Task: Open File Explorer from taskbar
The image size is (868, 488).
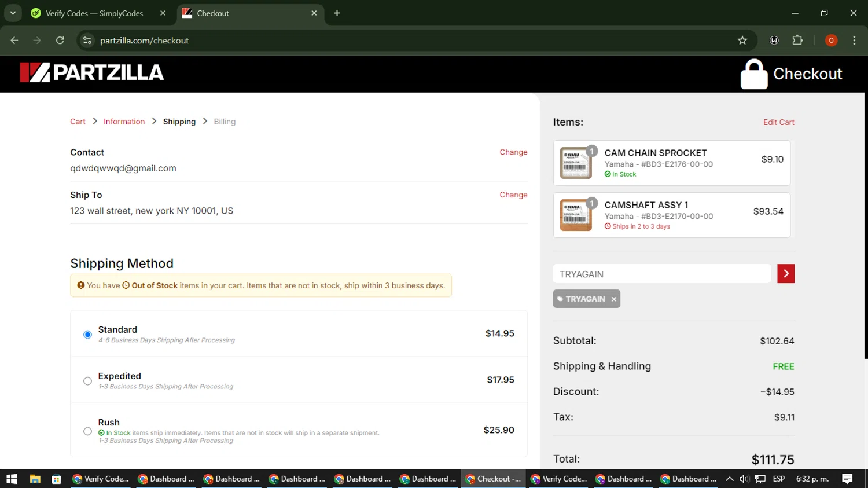Action: (35, 479)
